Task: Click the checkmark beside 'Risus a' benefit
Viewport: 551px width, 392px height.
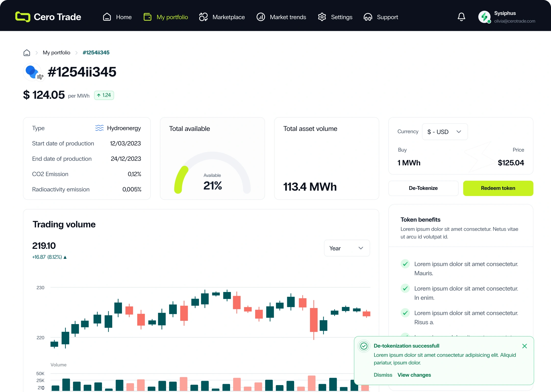Action: coord(405,313)
